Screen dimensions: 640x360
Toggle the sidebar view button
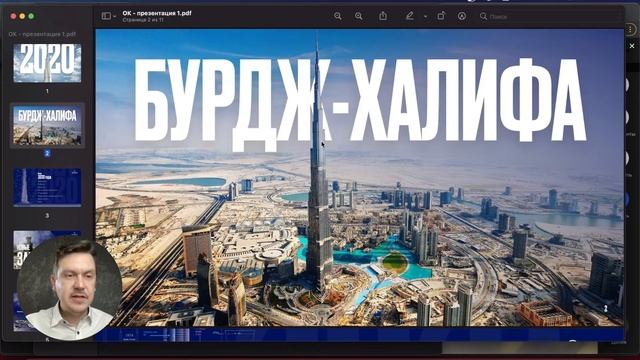[106, 16]
